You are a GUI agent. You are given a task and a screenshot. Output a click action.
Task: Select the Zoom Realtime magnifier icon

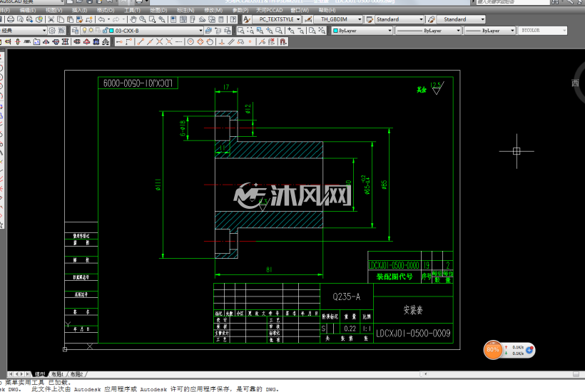(x=143, y=19)
